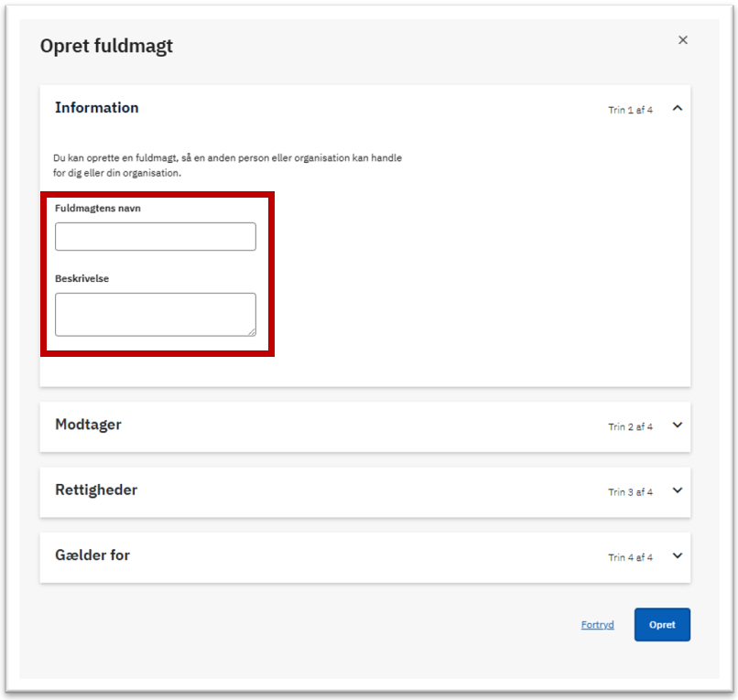Focus the Fuldmagtens navn text field
Viewport: 738px width, 700px height.
[x=156, y=237]
